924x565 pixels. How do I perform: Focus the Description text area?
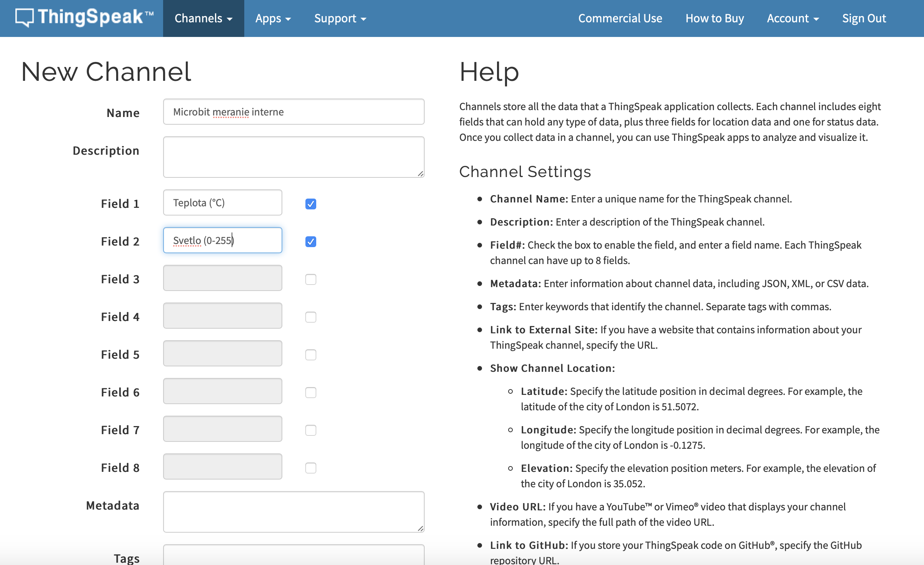(294, 157)
